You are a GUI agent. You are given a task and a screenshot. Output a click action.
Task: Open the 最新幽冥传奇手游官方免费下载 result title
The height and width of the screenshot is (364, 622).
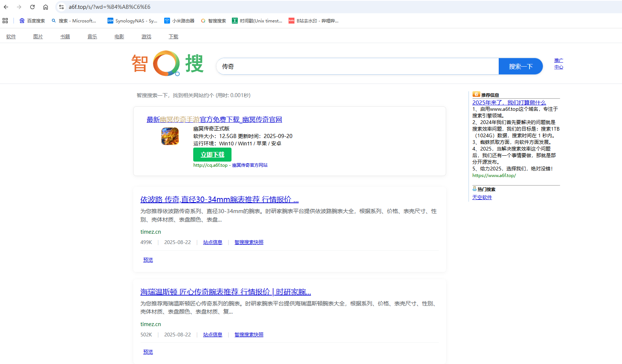214,119
